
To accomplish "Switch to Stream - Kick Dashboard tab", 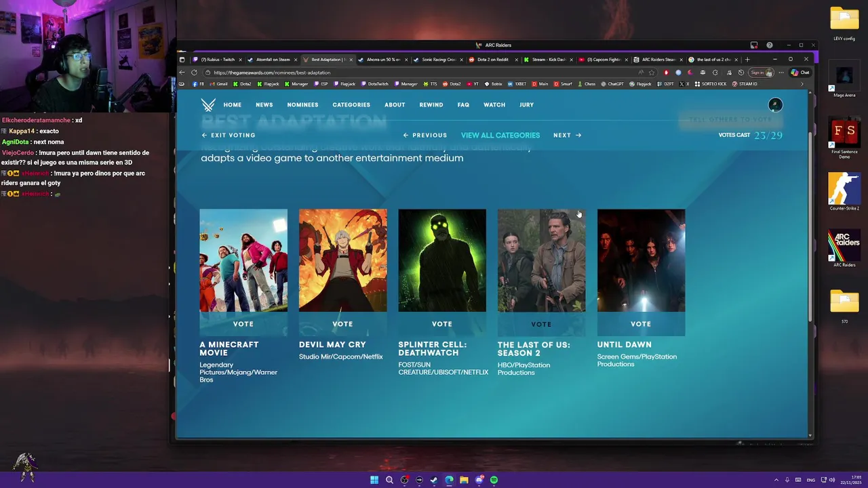I will (548, 60).
